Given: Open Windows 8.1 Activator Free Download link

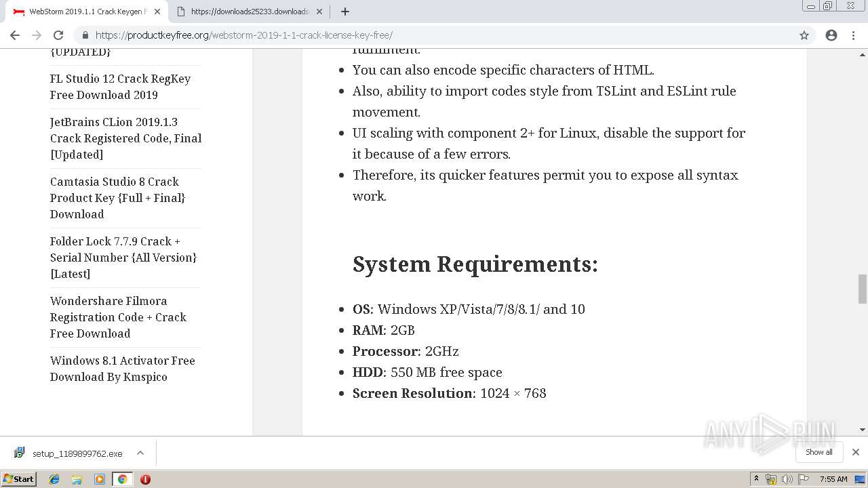Looking at the screenshot, I should click(122, 369).
